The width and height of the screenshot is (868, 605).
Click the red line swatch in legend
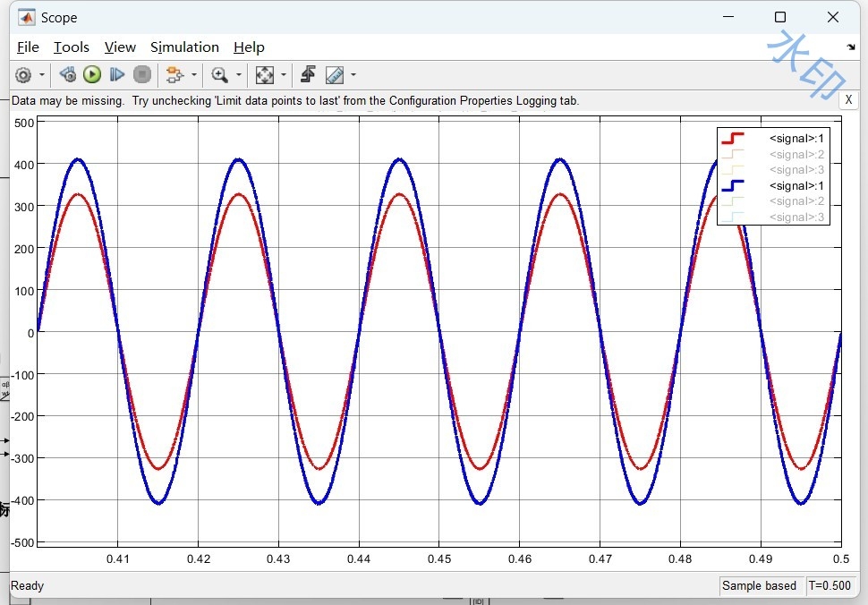733,139
